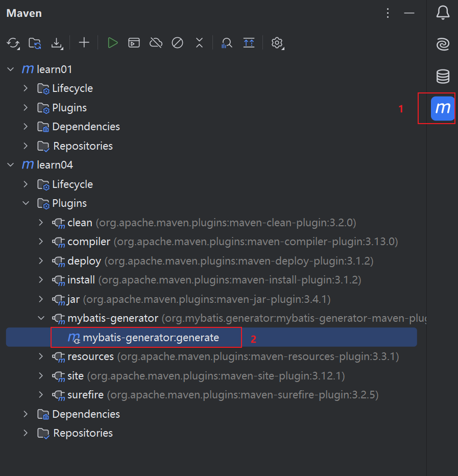Run selected Maven goal with green play icon
The width and height of the screenshot is (458, 476).
(113, 43)
